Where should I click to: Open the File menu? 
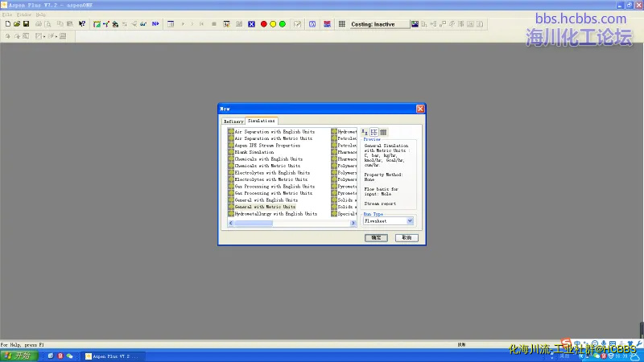tap(7, 14)
